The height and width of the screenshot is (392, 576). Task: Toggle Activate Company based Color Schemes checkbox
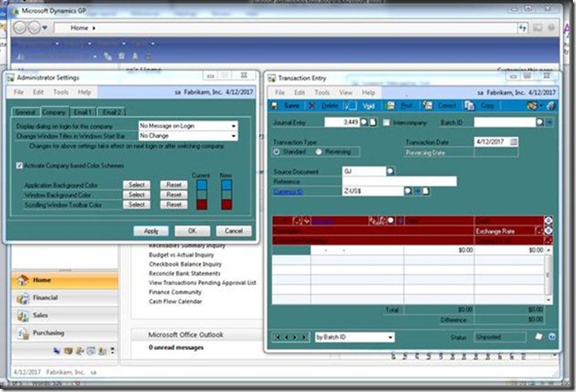point(19,166)
